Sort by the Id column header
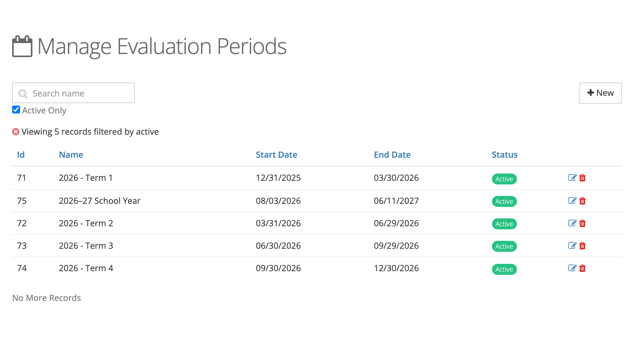 (x=21, y=155)
